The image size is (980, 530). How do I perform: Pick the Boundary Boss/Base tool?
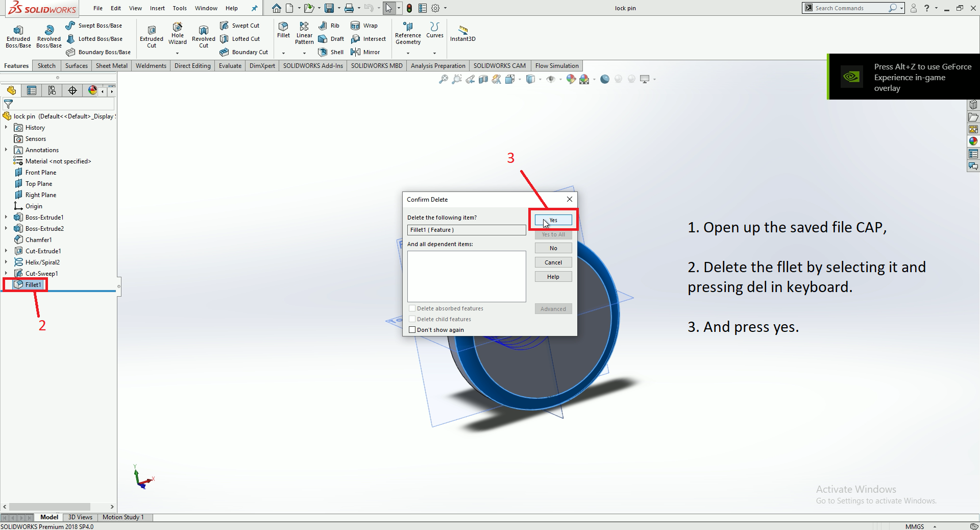(98, 52)
